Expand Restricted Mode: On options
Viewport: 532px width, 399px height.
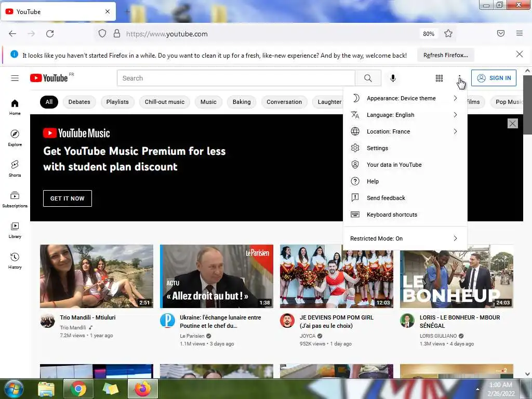(405, 238)
